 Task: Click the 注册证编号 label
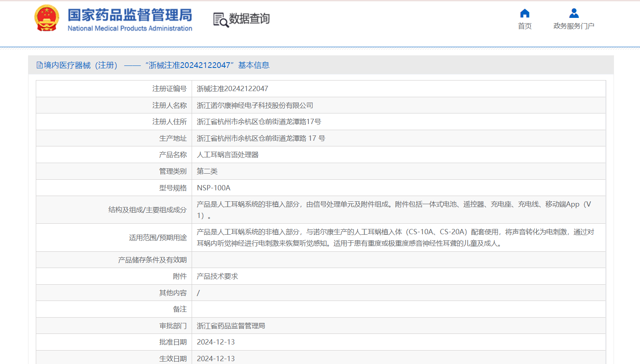click(x=169, y=89)
